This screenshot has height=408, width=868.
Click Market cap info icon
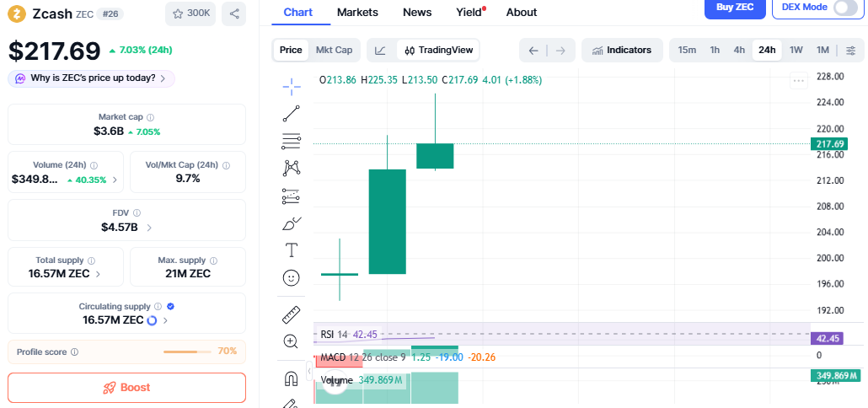(151, 117)
